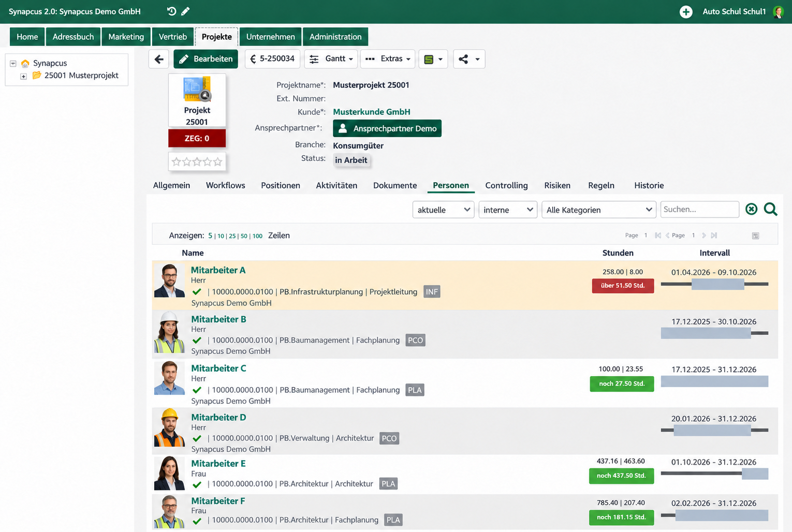Click the Bearbeiten button
The height and width of the screenshot is (532, 792).
tap(206, 59)
